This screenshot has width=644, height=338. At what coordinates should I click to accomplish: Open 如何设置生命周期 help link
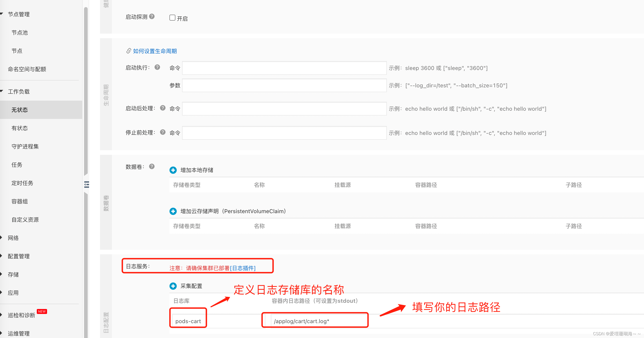(x=155, y=51)
